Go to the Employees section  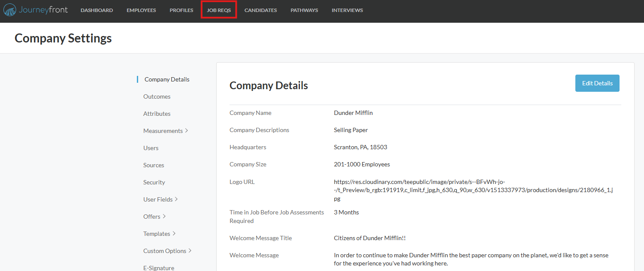click(x=141, y=10)
